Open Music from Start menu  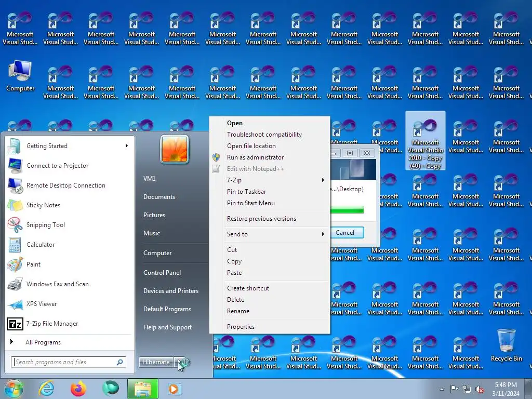point(151,233)
